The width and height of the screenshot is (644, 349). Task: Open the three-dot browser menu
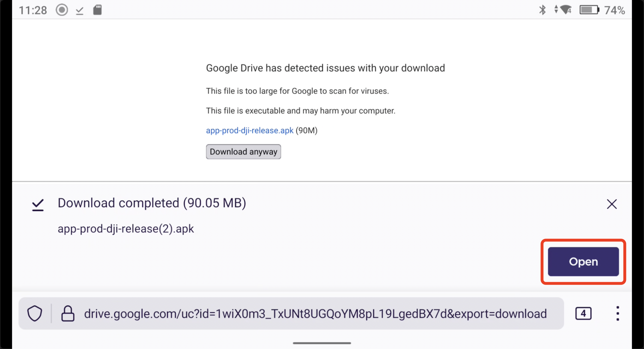[x=618, y=313]
